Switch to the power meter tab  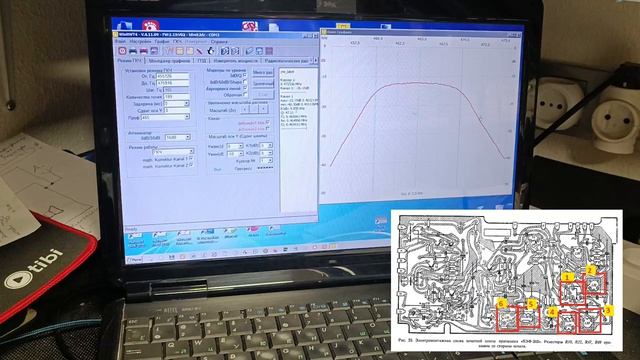[x=235, y=61]
